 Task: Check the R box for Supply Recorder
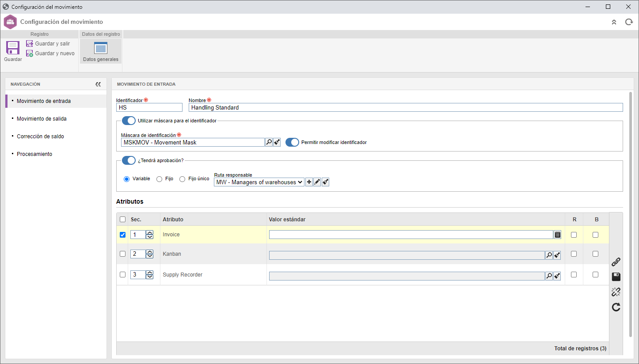[574, 275]
